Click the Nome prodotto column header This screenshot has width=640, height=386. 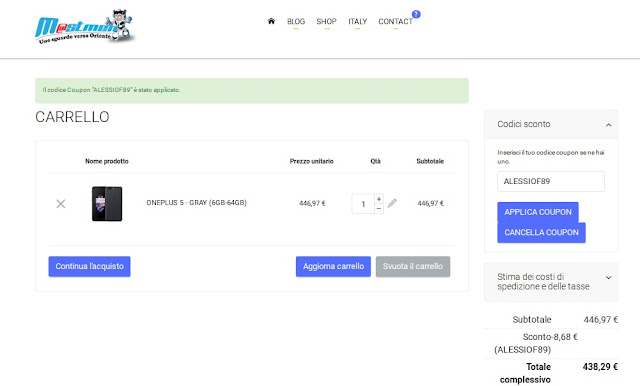[x=107, y=161]
